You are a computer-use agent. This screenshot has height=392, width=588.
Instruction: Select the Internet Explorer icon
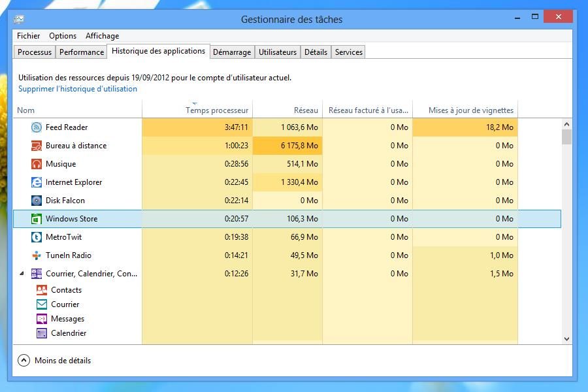37,182
